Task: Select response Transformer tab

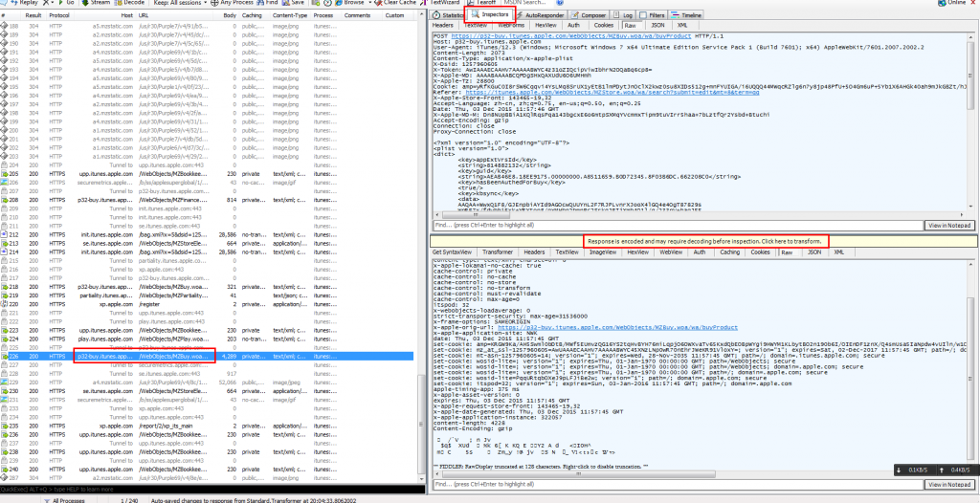Action: (x=497, y=252)
